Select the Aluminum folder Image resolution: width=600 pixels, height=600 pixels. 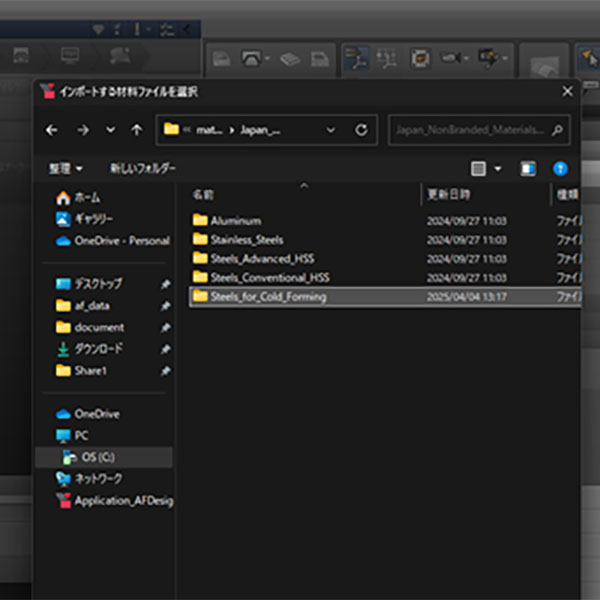pos(236,221)
